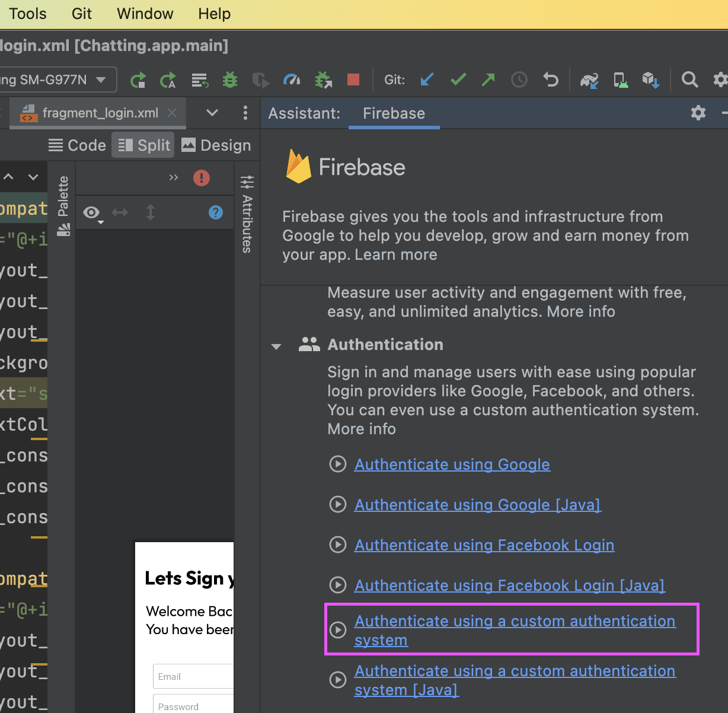The width and height of the screenshot is (728, 713).
Task: Click the blue help question icon
Action: pos(216,212)
